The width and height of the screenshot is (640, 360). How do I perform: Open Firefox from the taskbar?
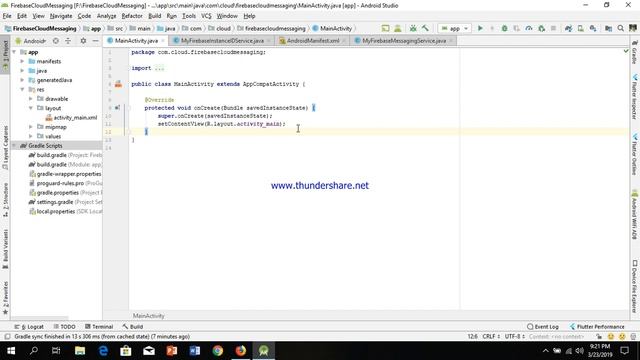pos(241,351)
